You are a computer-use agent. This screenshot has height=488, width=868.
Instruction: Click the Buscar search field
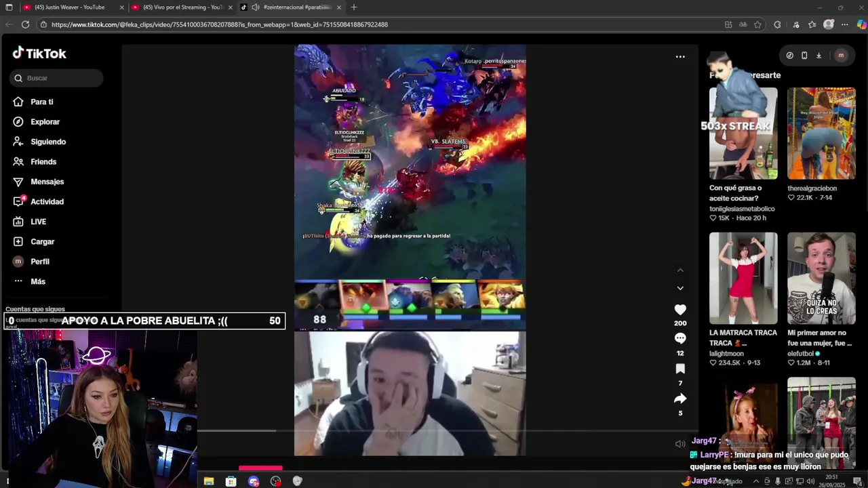tap(56, 78)
